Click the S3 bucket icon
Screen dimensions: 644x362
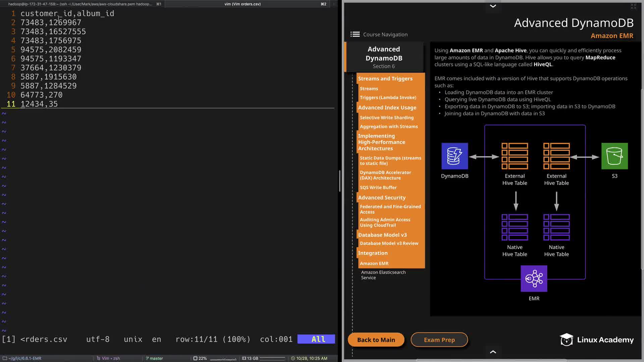click(614, 156)
